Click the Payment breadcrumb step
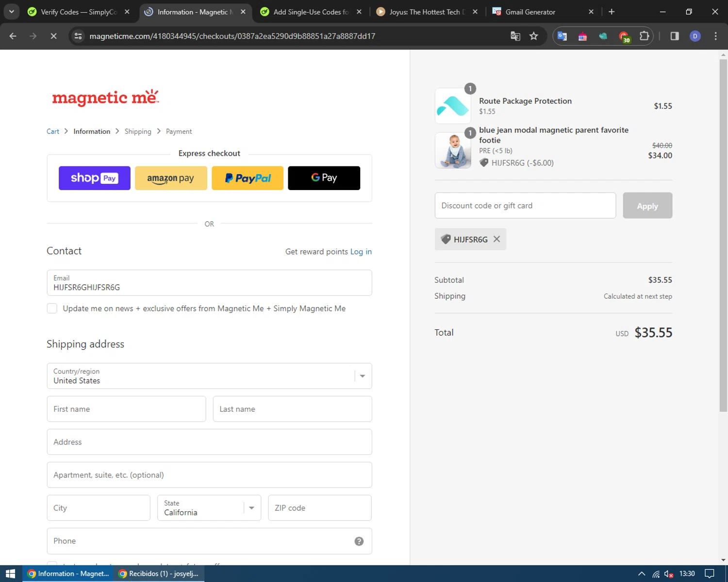 [179, 131]
